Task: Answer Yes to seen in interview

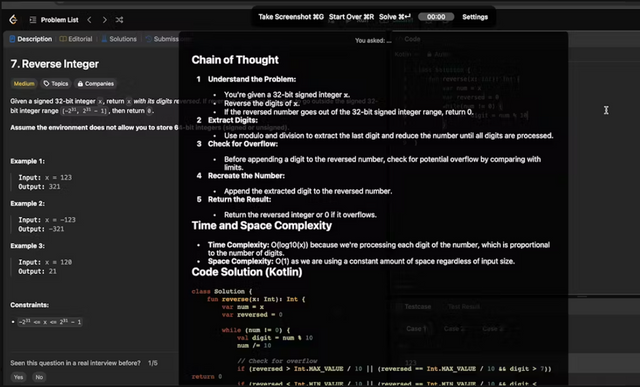Action: click(18, 377)
